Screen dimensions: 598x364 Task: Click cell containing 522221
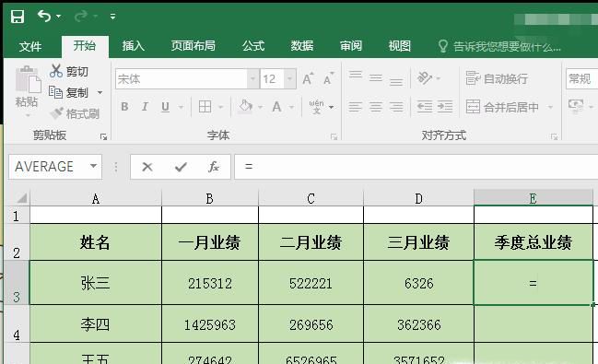(x=311, y=283)
